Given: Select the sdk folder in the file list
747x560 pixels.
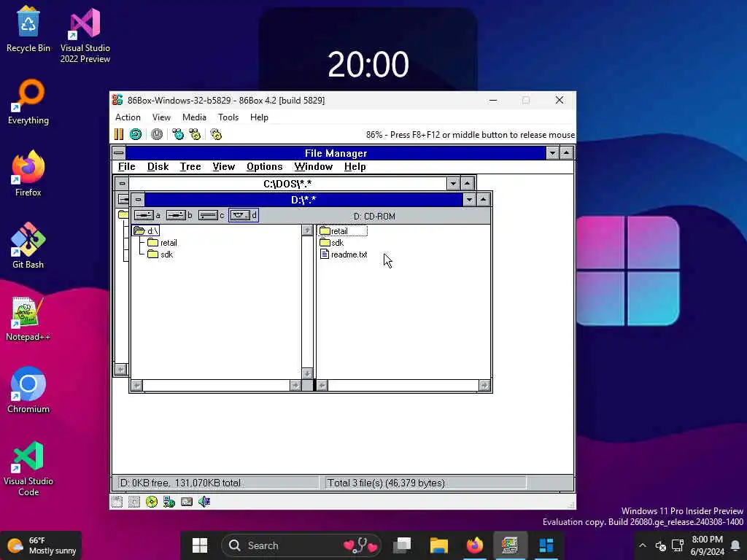Looking at the screenshot, I should pyautogui.click(x=332, y=243).
